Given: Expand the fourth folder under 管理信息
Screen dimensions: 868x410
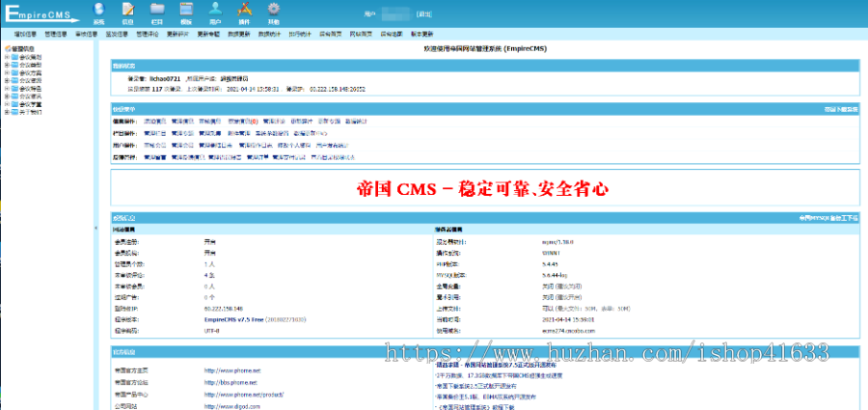Looking at the screenshot, I should [x=7, y=80].
